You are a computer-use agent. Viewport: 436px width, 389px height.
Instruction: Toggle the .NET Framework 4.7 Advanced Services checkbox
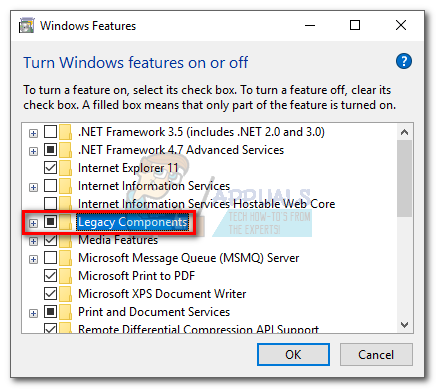50,150
